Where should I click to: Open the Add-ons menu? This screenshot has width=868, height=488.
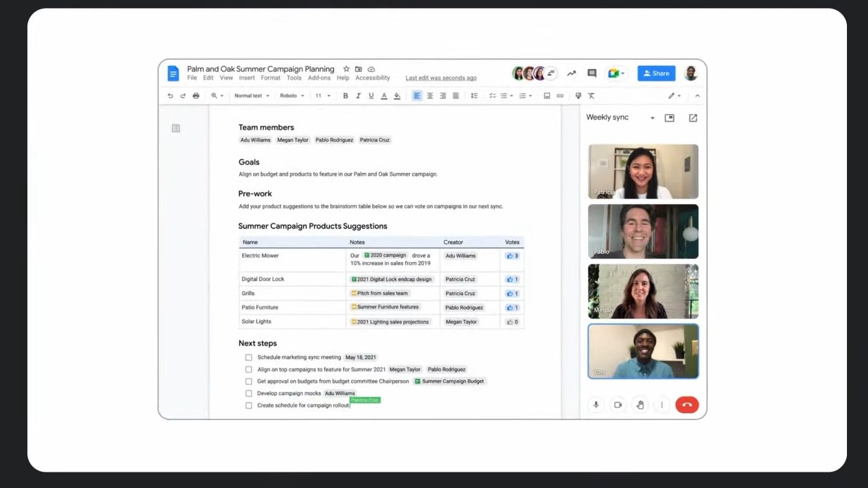[x=319, y=78]
